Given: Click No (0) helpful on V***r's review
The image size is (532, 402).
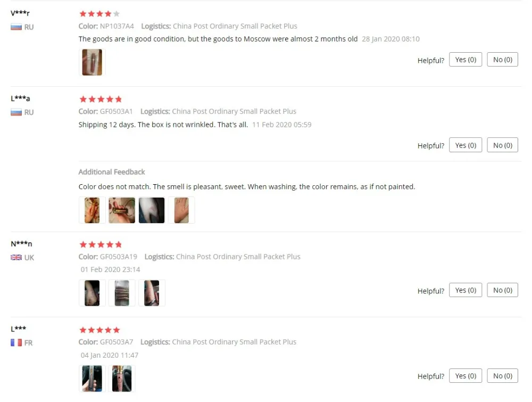Looking at the screenshot, I should (x=502, y=60).
